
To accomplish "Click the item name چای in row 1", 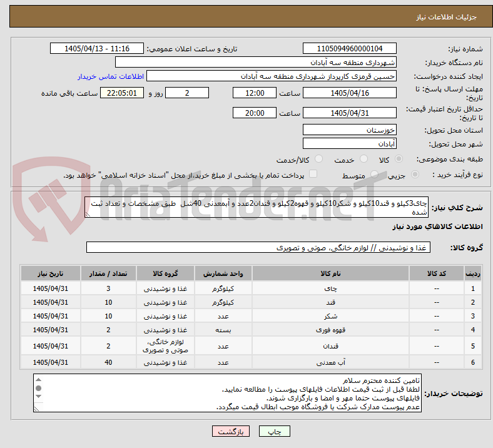I will (330, 288).
